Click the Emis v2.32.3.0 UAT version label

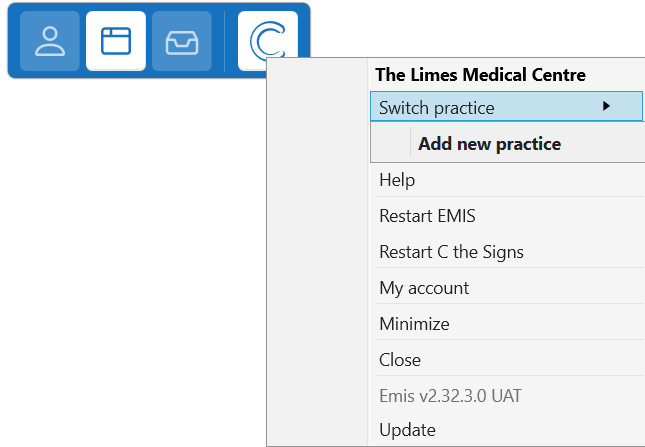[x=450, y=396]
